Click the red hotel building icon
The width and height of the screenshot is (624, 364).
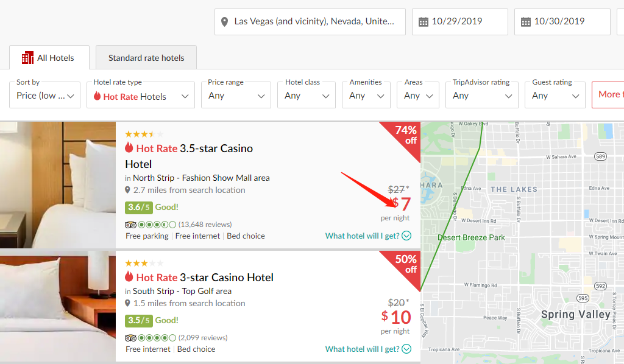[x=27, y=58]
